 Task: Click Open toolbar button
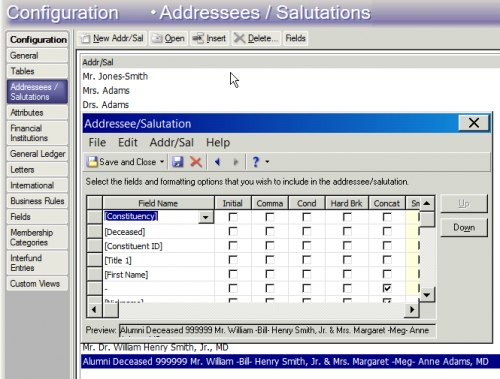(168, 38)
